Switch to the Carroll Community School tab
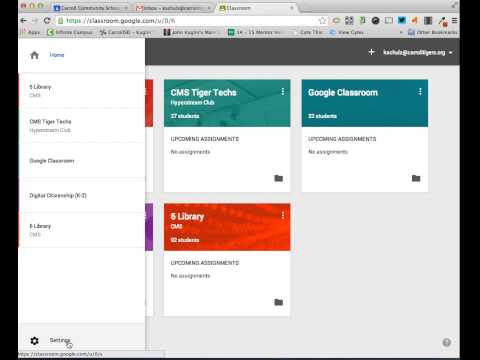 [x=90, y=8]
